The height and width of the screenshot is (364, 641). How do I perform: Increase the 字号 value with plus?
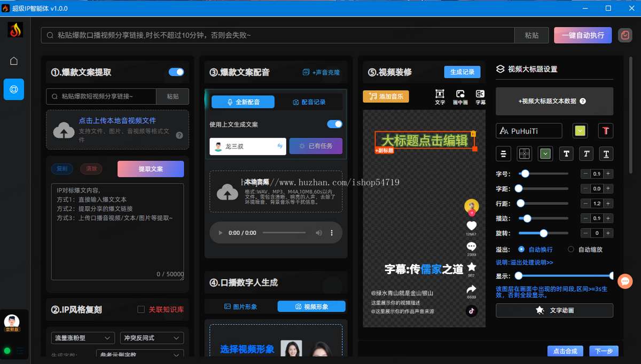click(608, 173)
